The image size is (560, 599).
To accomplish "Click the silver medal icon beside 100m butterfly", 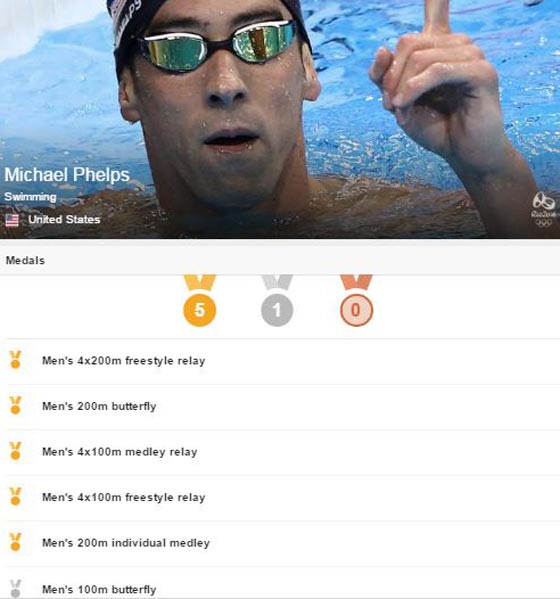I will 15,588.
